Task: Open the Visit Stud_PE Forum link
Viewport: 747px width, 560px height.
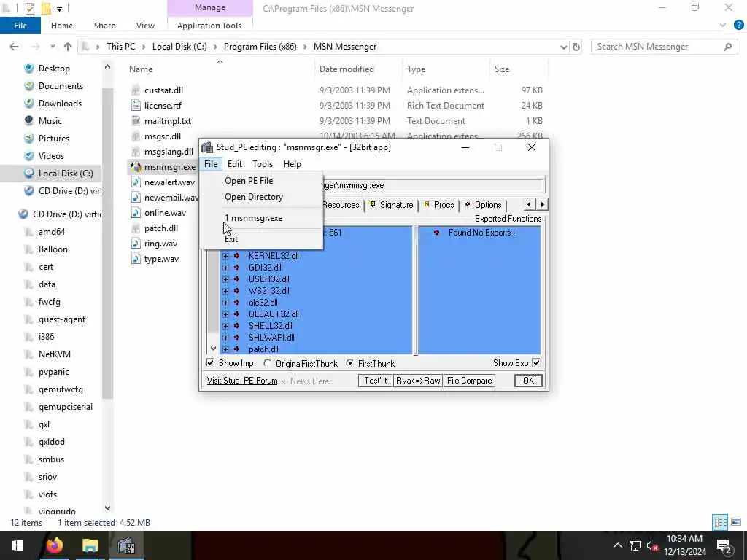Action: [242, 381]
